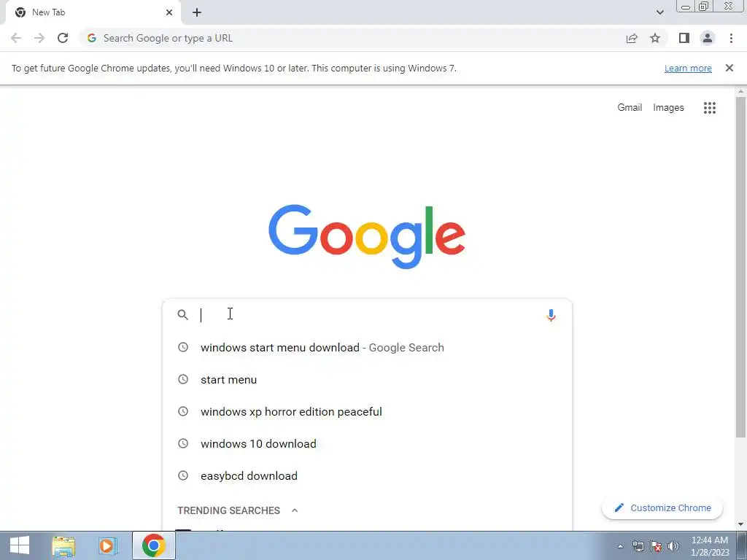Close the New Tab tab
Image resolution: width=747 pixels, height=560 pixels.
(169, 12)
